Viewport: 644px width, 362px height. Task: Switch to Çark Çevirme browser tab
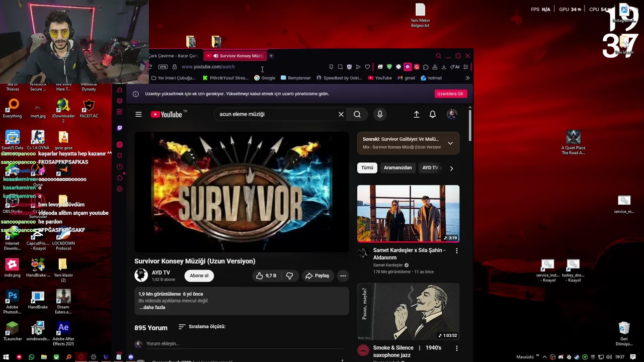[x=174, y=56]
